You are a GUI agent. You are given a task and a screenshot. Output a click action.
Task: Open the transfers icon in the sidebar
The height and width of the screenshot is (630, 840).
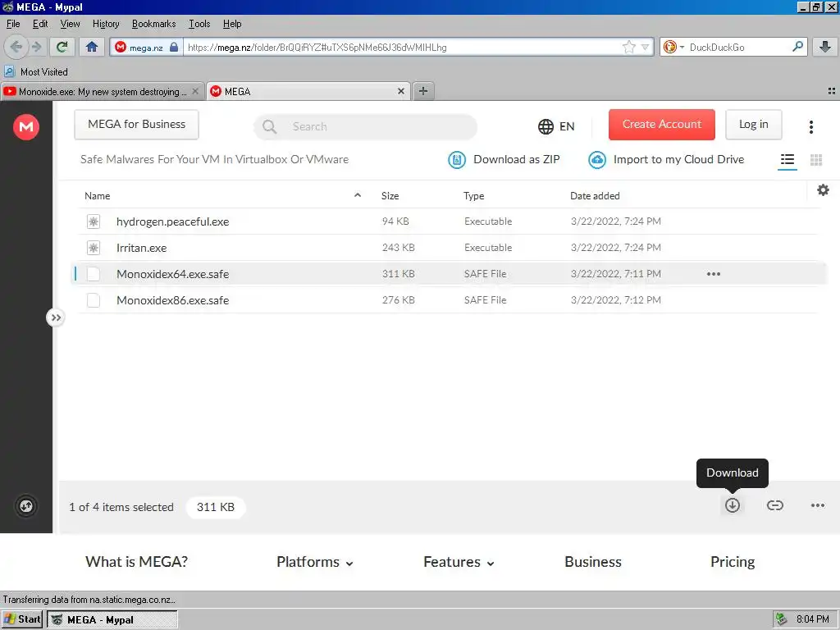pos(26,506)
